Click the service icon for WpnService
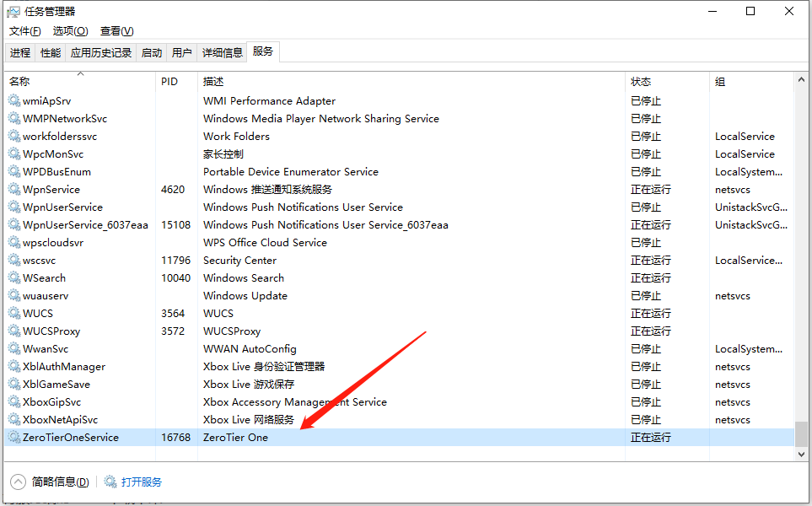Viewport: 812px width, 506px height. [14, 190]
